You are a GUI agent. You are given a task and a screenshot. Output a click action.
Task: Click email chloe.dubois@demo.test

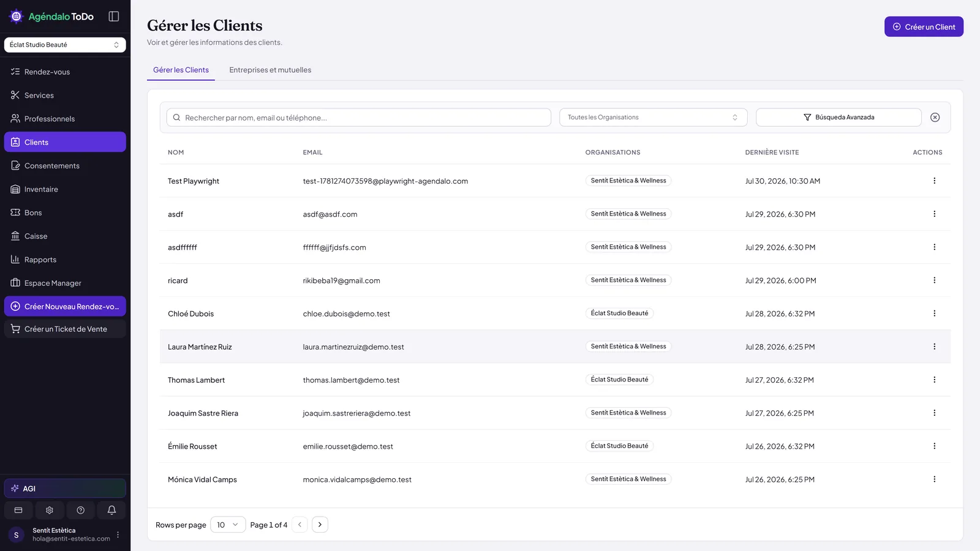(x=346, y=313)
